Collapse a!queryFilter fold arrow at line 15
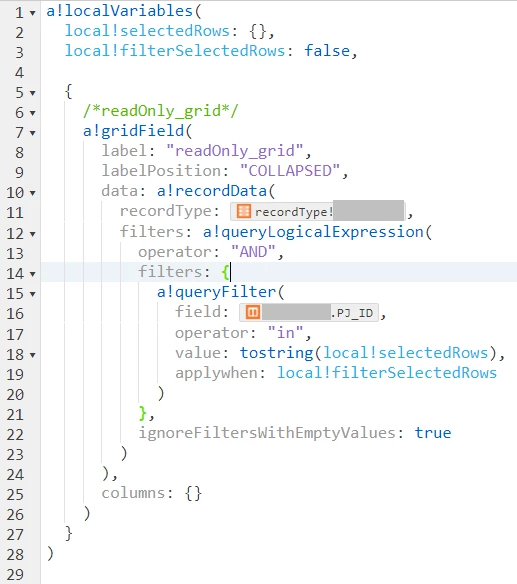Viewport: 517px width, 584px height. (x=33, y=294)
